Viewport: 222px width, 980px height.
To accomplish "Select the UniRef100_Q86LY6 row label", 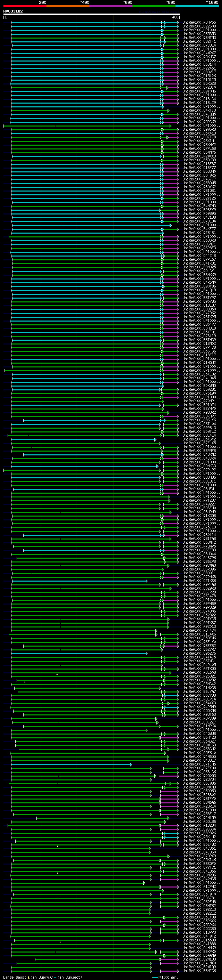I will coord(199,420).
